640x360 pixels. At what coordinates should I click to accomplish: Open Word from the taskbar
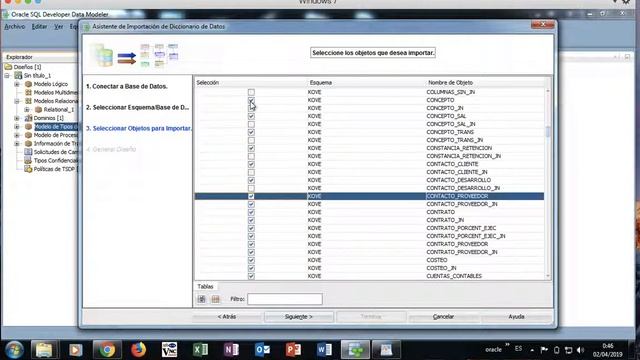[x=324, y=350]
